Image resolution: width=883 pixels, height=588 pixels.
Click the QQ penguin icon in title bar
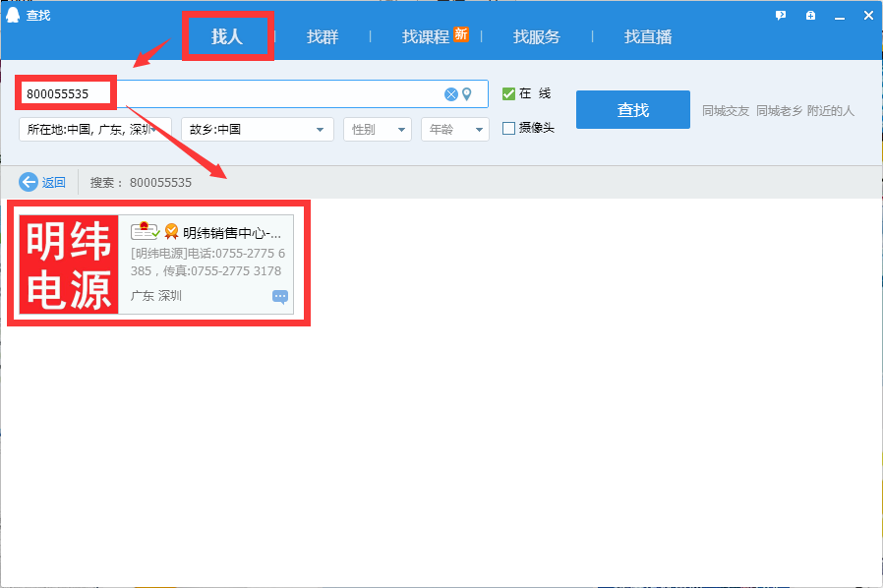tap(13, 15)
